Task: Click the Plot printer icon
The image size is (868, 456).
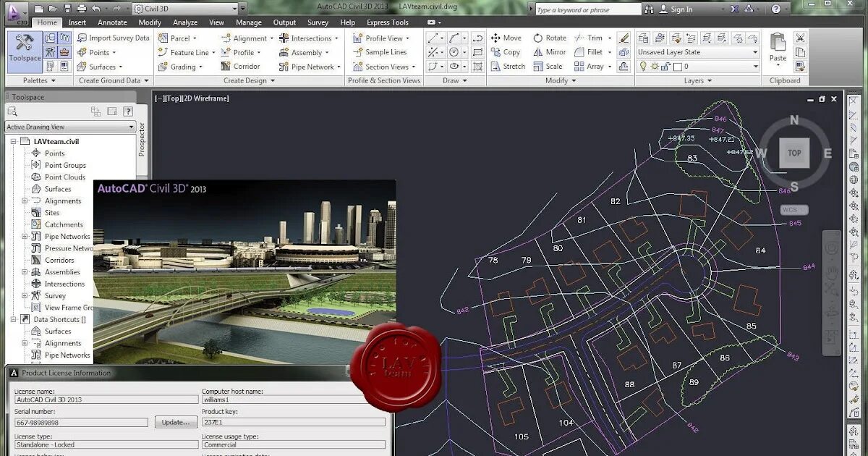Action: pos(82,9)
